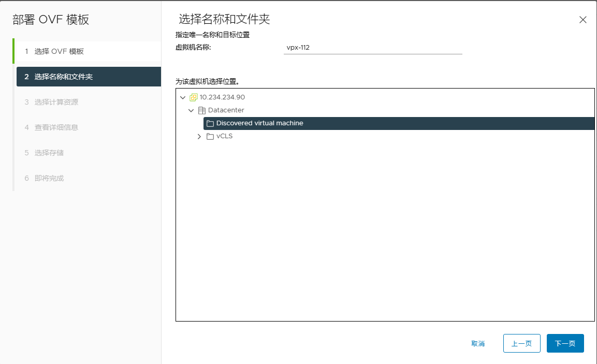Click the Datacenter building icon
Image resolution: width=597 pixels, height=364 pixels.
tap(202, 110)
